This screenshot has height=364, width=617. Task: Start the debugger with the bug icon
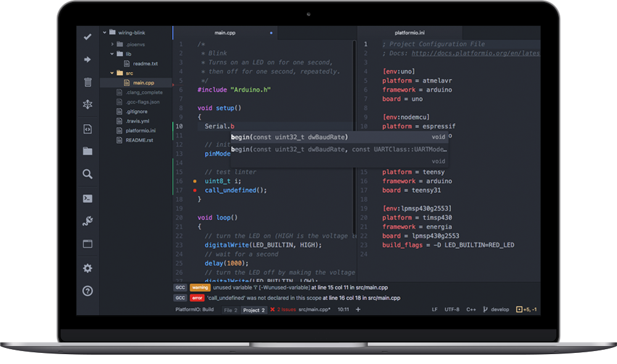click(x=87, y=105)
